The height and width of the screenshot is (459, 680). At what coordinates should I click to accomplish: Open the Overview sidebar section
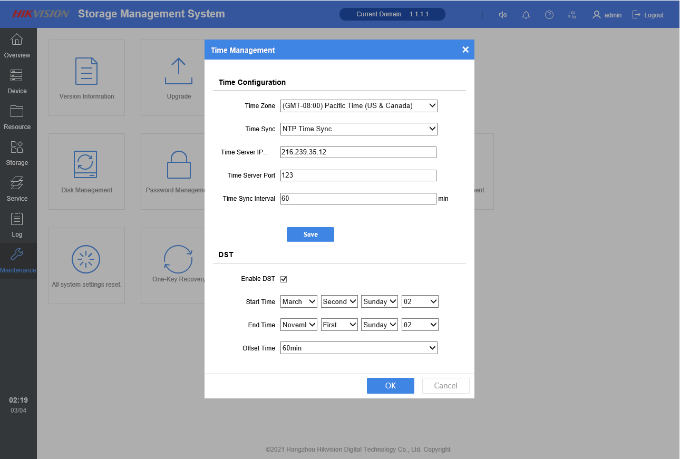point(17,44)
